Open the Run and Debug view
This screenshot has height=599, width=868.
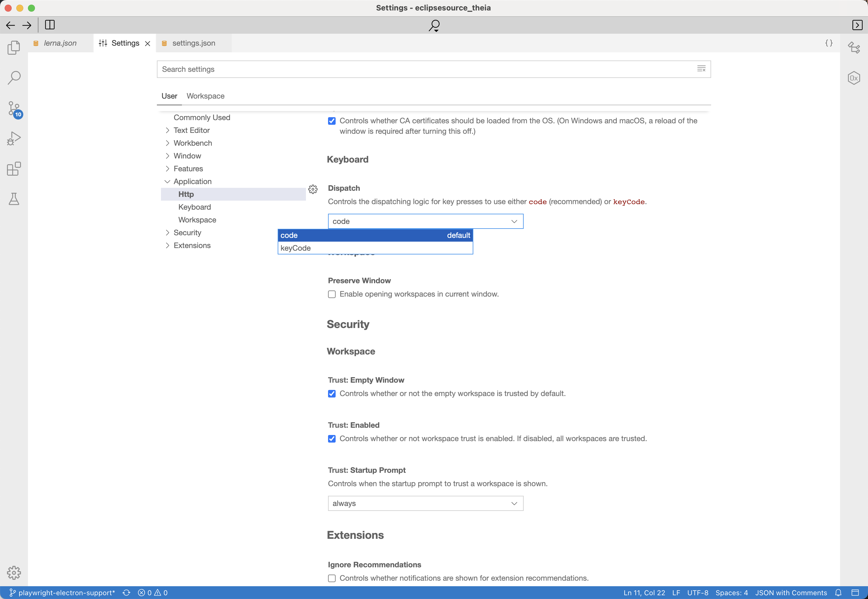(x=14, y=138)
